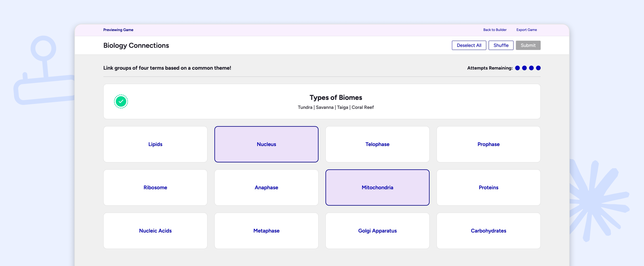Viewport: 644px width, 266px height.
Task: Click the green checkmark icon for Types of Biomes
Action: pos(121,101)
